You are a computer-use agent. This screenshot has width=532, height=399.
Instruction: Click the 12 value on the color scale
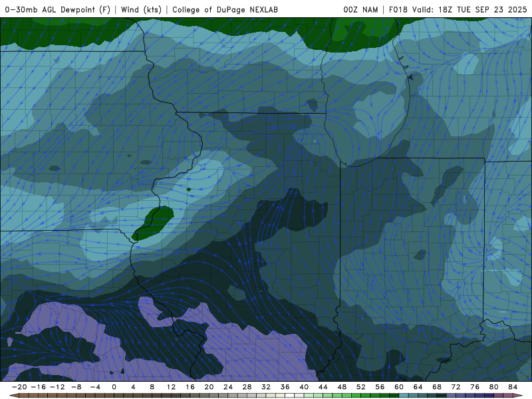[x=171, y=387]
